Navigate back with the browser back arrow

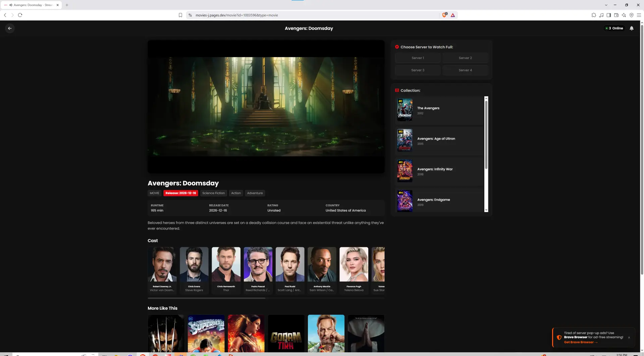click(5, 15)
